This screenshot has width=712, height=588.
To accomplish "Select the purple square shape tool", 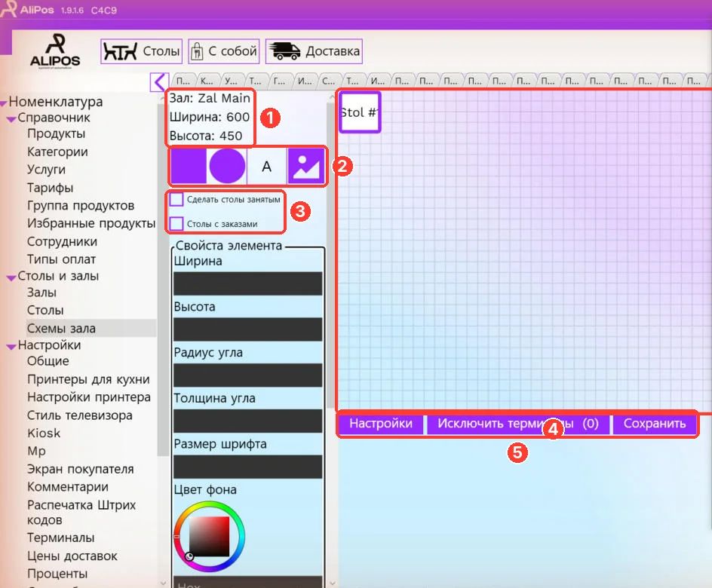I will tap(189, 166).
